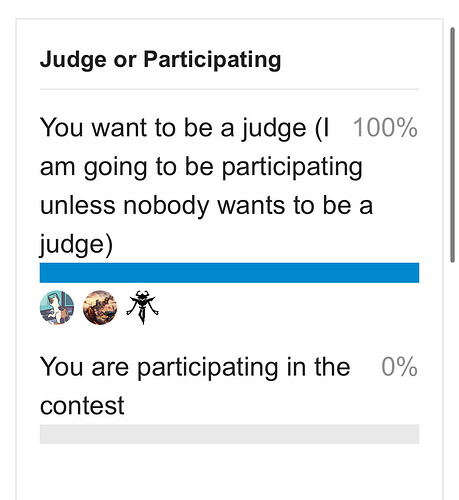Image resolution: width=459 pixels, height=500 pixels.
Task: Click the text "You are participating in the"
Action: 195,367
